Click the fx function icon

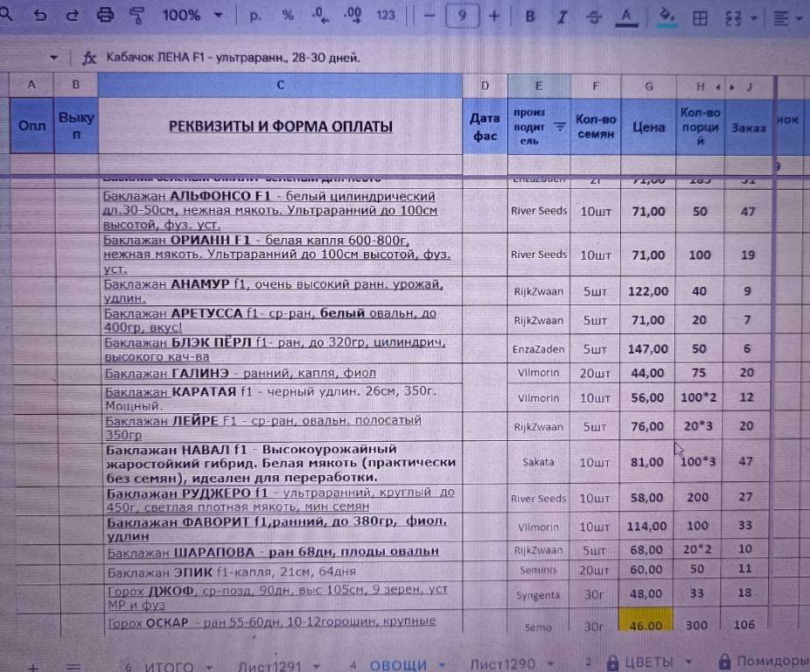click(89, 58)
